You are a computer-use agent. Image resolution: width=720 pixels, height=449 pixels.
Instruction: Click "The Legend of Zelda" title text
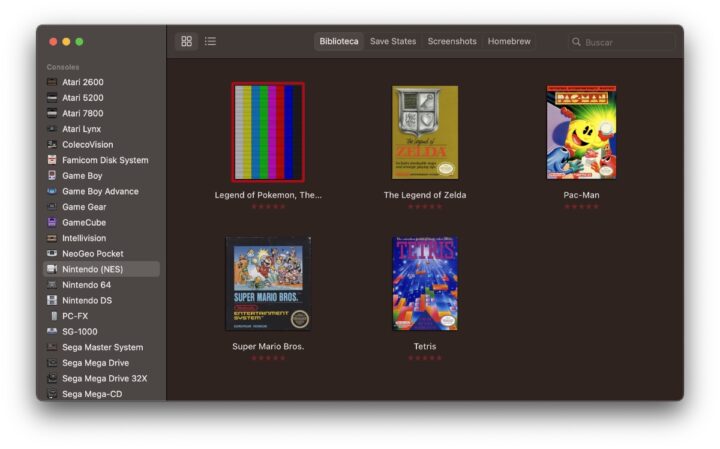[x=425, y=195]
